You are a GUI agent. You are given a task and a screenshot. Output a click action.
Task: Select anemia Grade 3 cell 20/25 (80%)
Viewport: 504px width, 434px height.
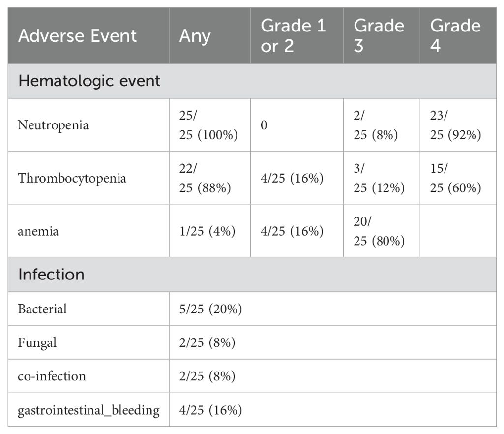click(x=379, y=231)
